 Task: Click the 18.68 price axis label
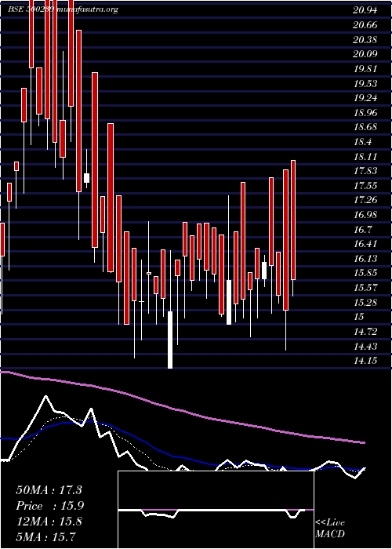365,127
